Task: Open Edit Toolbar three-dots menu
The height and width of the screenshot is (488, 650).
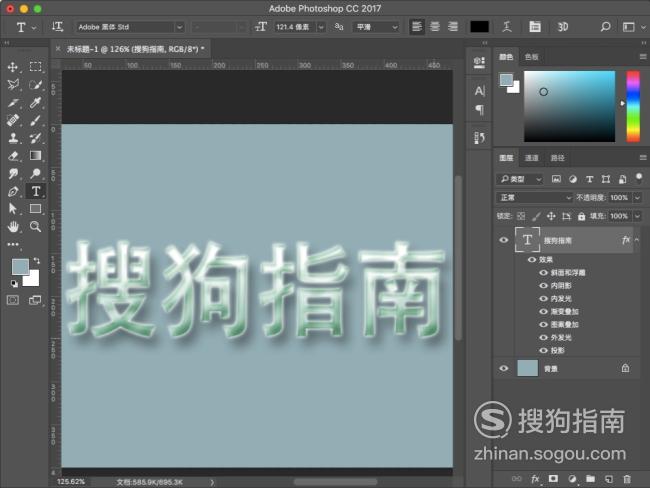Action: click(13, 244)
